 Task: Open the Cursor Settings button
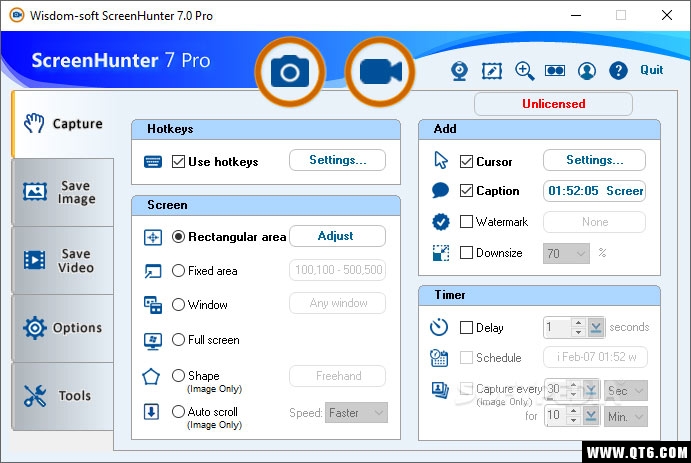coord(594,160)
